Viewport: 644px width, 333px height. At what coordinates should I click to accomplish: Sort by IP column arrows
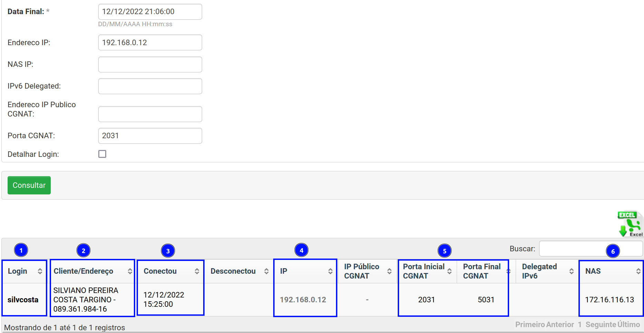click(330, 271)
